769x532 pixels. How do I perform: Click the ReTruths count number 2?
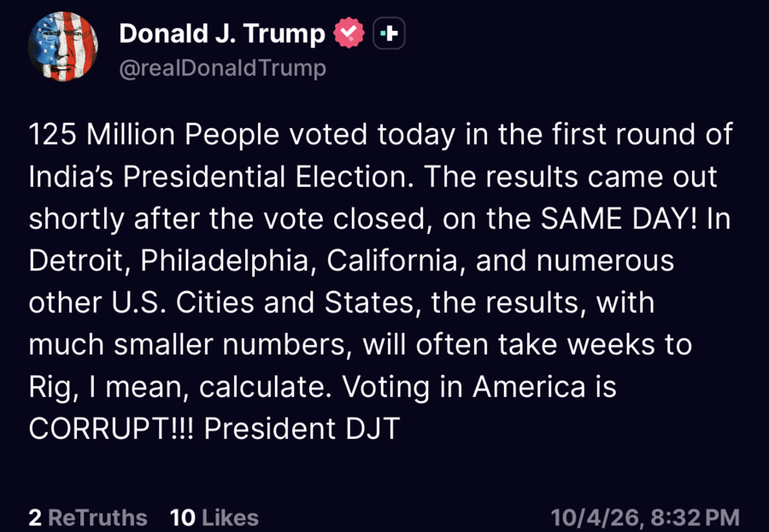coord(35,517)
